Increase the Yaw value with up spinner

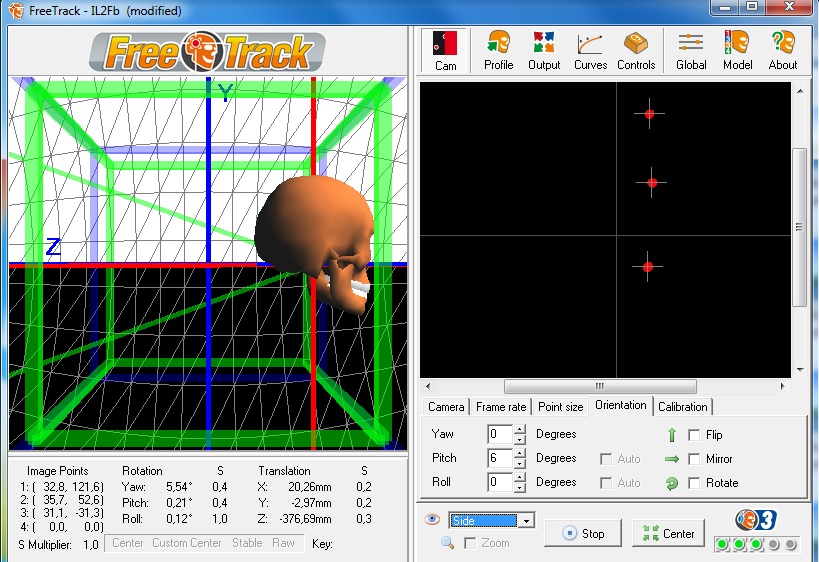point(519,429)
